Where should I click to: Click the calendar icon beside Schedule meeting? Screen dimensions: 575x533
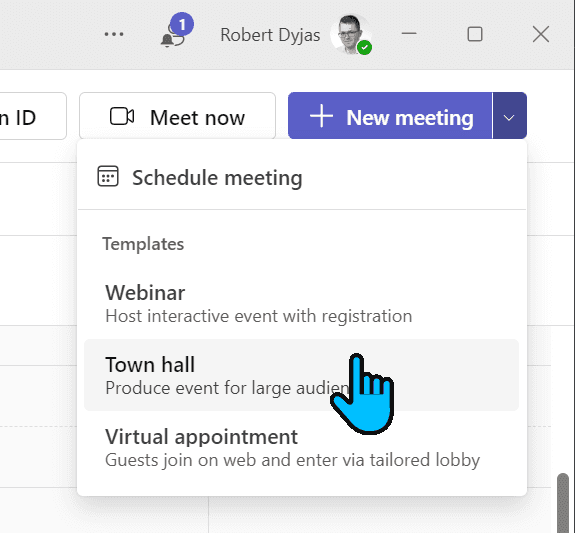point(108,176)
